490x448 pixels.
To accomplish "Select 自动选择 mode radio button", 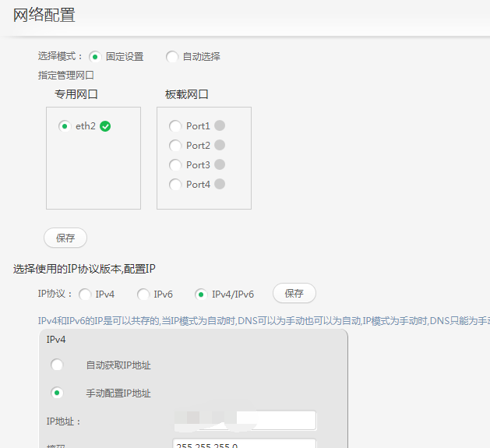I will [x=172, y=57].
